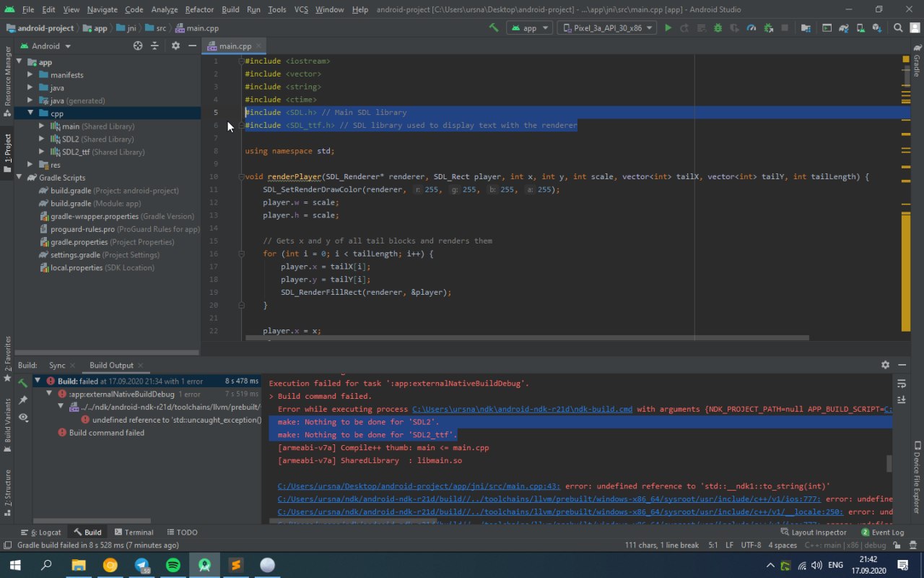
Task: Hide the Project panel with minus icon
Action: (192, 46)
